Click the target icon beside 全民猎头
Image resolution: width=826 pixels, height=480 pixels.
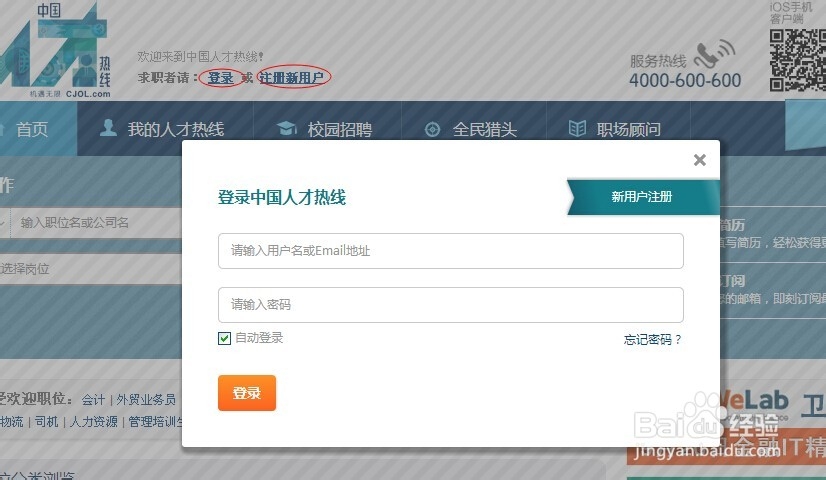coord(432,130)
